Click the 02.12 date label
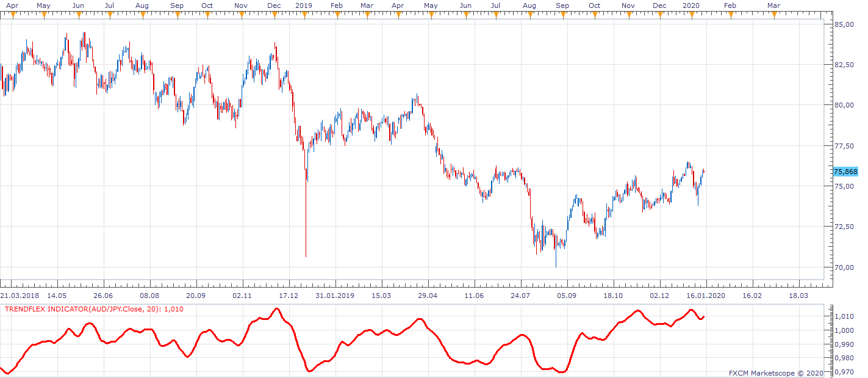 (659, 296)
